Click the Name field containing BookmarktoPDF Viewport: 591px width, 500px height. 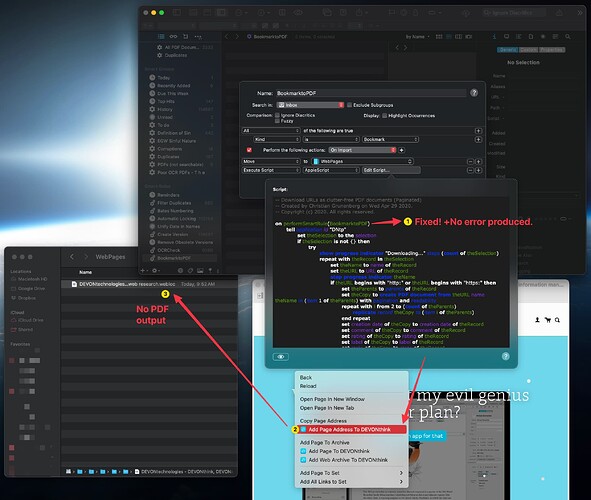(371, 93)
